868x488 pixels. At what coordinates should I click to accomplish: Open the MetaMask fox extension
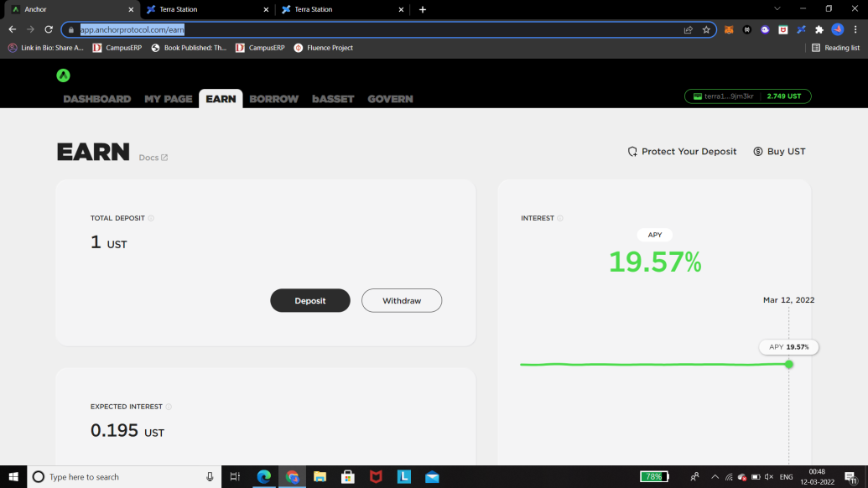(729, 30)
